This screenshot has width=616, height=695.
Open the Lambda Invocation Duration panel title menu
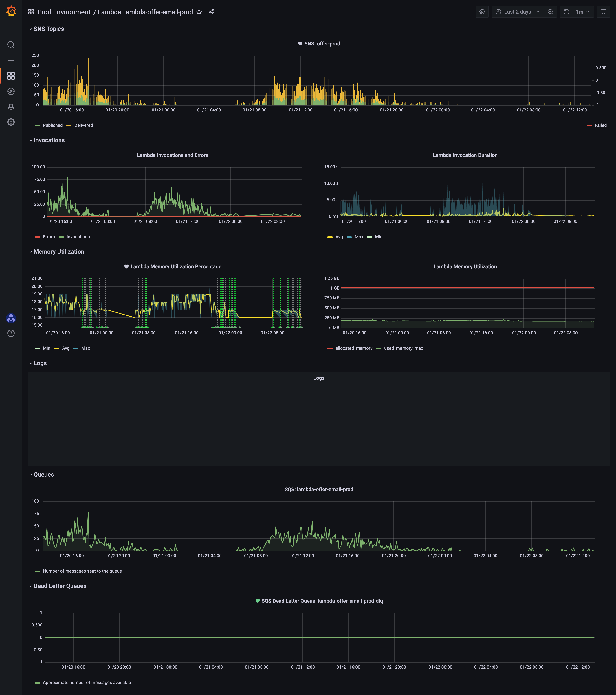pos(465,155)
